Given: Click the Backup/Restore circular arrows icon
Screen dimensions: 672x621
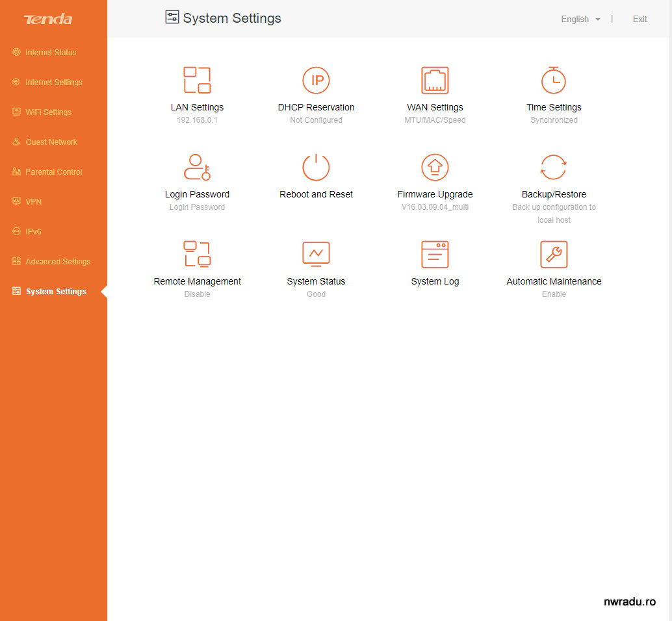Looking at the screenshot, I should [554, 168].
